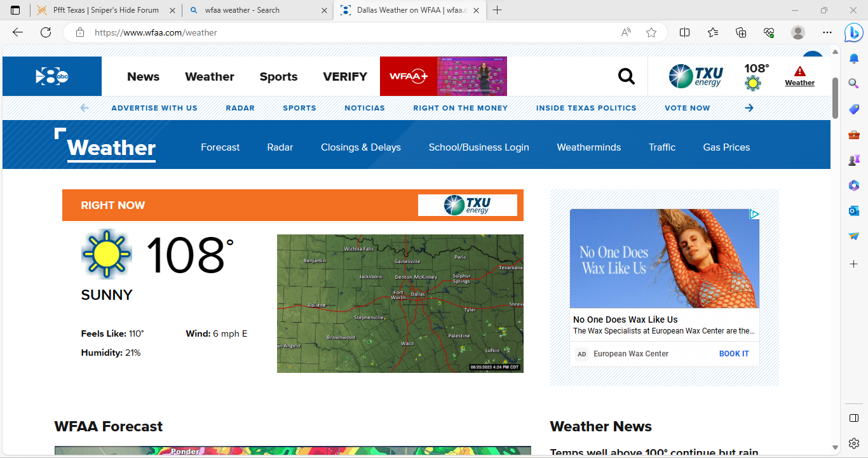Reload the page with refresh icon

(x=46, y=32)
